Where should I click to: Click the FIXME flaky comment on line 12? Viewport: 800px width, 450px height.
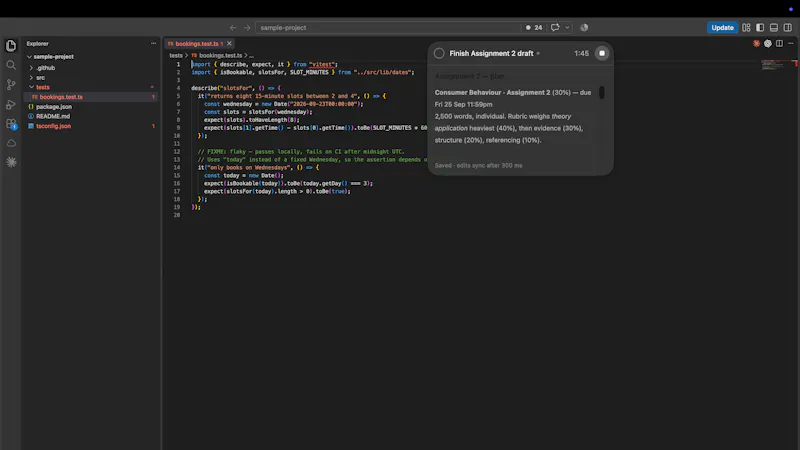pos(301,152)
